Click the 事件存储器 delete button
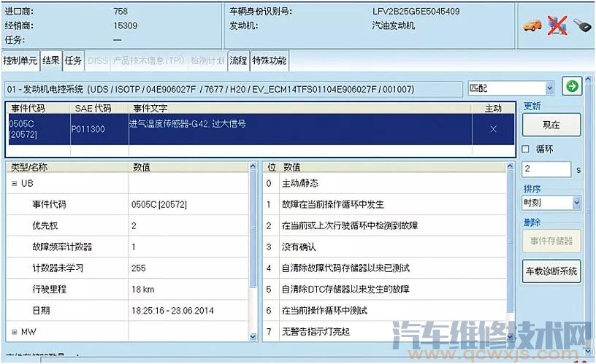The image size is (596, 364). coord(551,241)
